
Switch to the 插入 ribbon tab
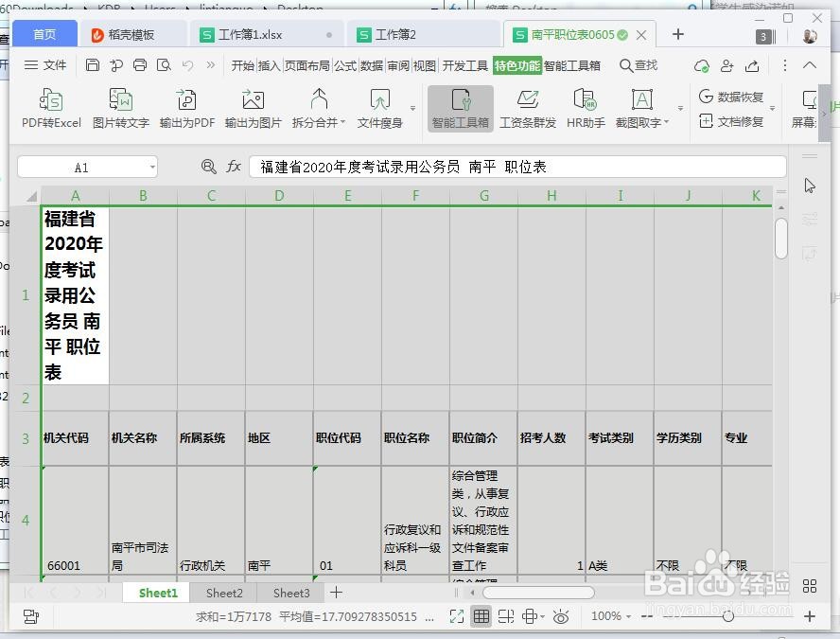tap(269, 65)
